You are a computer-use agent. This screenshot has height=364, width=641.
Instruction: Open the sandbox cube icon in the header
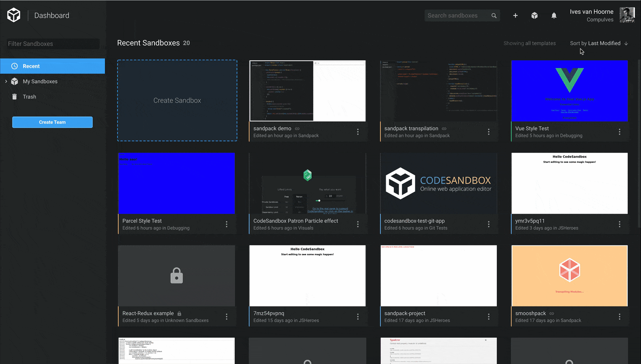click(x=535, y=16)
